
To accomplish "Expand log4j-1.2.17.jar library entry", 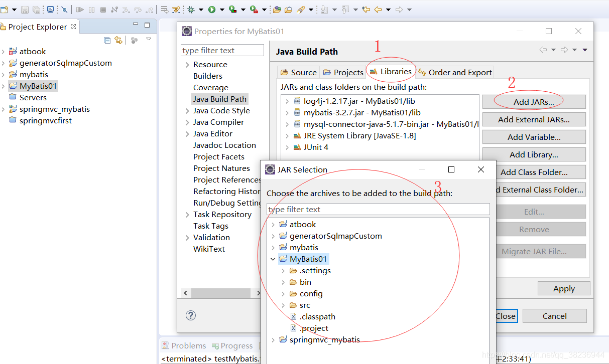I will coord(287,101).
